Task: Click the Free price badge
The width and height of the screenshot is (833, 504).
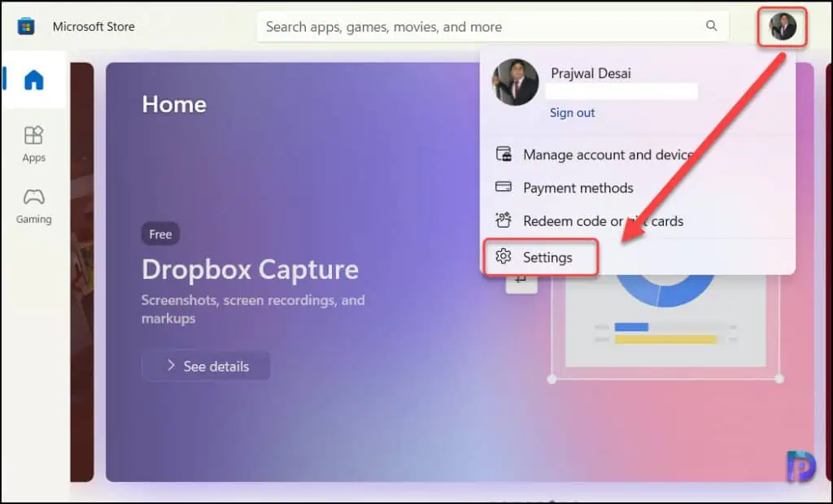Action: pos(160,234)
